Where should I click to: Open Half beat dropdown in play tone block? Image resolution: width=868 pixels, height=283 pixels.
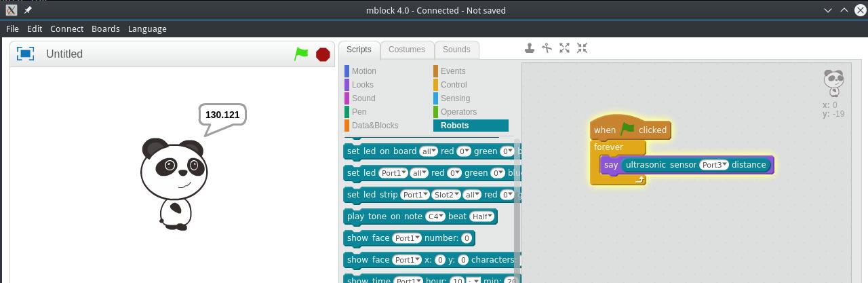tap(481, 216)
